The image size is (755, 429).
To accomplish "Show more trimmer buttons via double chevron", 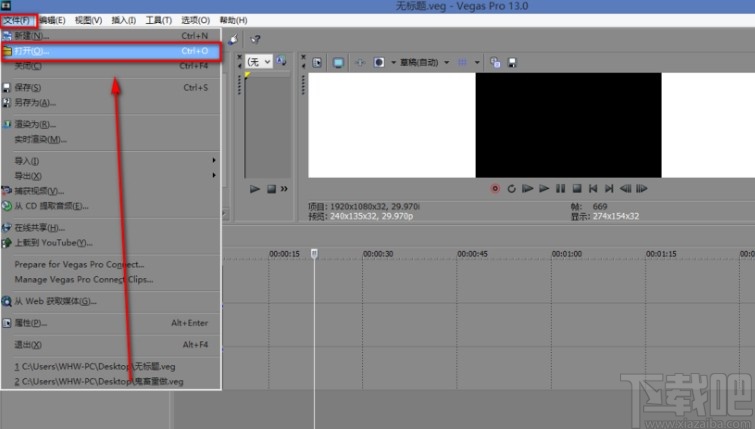I will (x=284, y=189).
